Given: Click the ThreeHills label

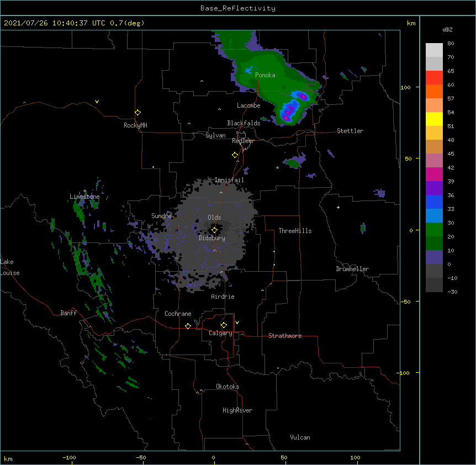Looking at the screenshot, I should tap(295, 231).
